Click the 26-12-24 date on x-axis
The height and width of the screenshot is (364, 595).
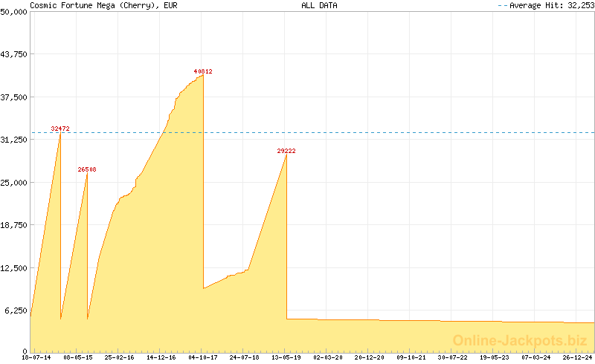[577, 357]
